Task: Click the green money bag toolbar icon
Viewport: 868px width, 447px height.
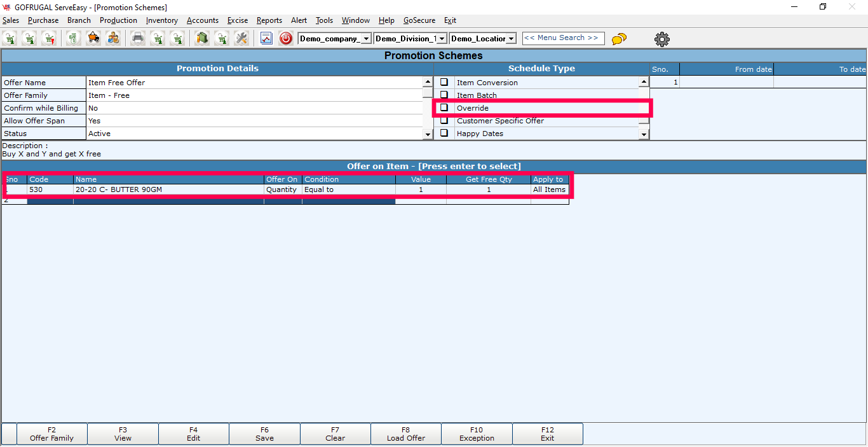Action: pos(74,38)
